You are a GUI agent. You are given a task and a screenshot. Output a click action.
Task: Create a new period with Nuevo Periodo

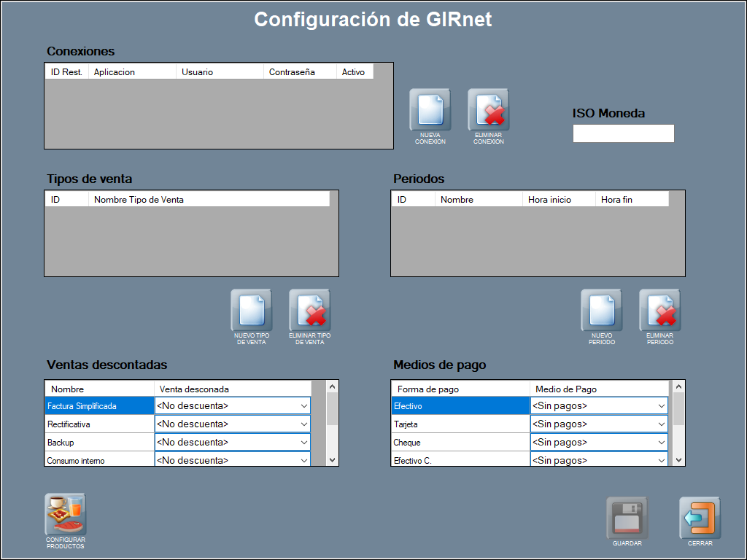click(x=601, y=311)
